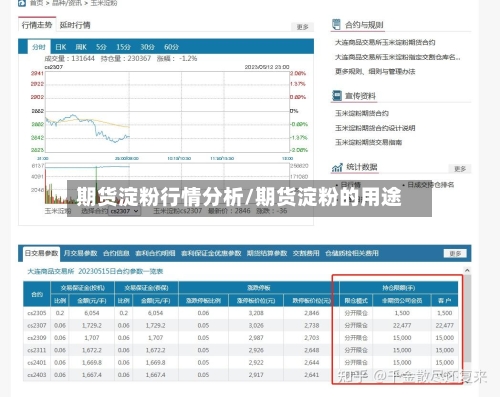Open 更多规则、细则与管理办法 link
The height and width of the screenshot is (397, 500).
375,71
